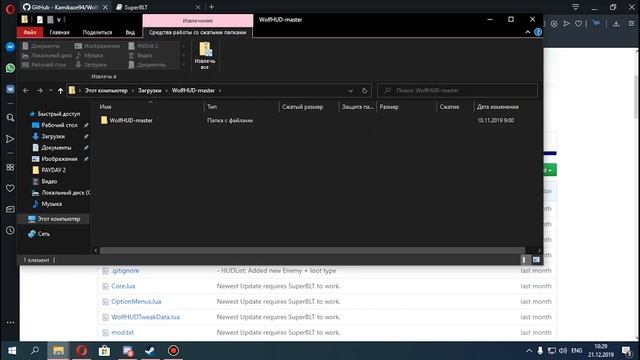This screenshot has width=640, height=360.
Task: Switch to large icons view in status bar
Action: [536, 260]
